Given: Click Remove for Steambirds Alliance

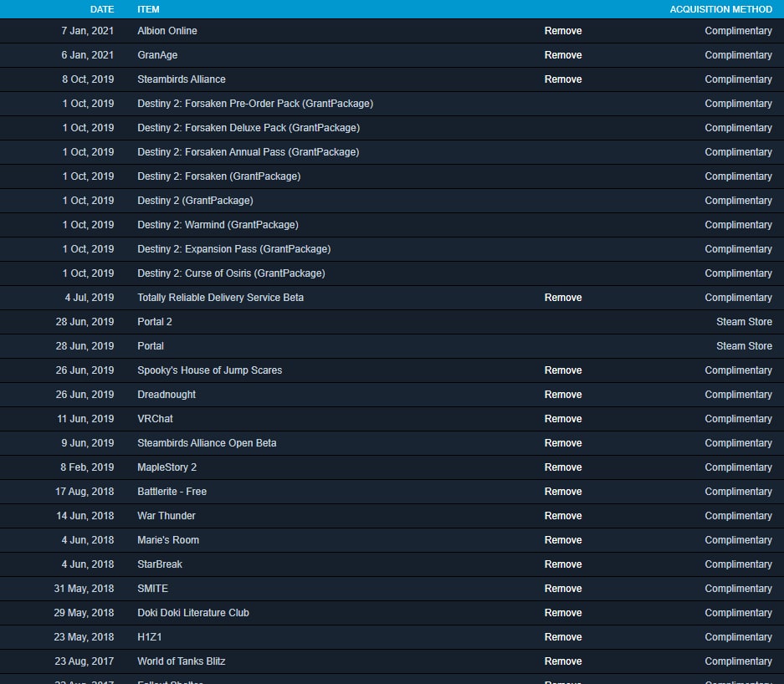Looking at the screenshot, I should point(563,79).
